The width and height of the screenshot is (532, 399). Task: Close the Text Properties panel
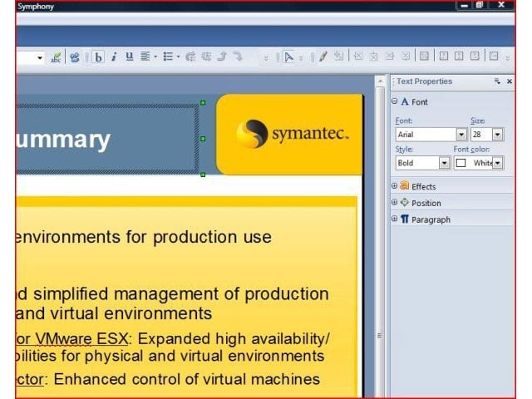[510, 81]
